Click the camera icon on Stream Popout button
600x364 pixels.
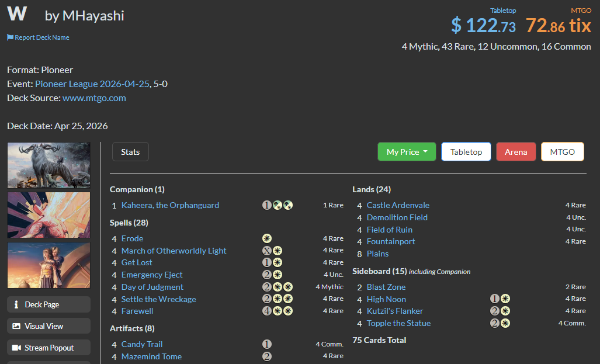[16, 348]
